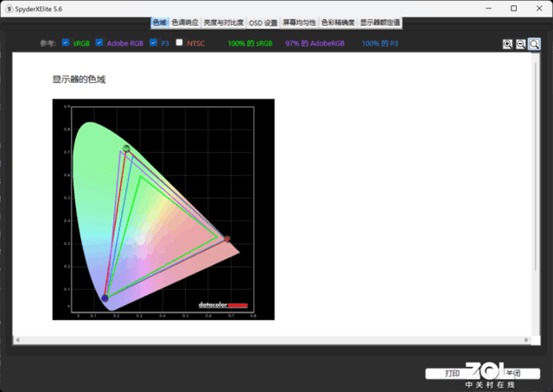The image size is (553, 392).
Task: Click the zoom out magnifier icon
Action: pyautogui.click(x=520, y=44)
